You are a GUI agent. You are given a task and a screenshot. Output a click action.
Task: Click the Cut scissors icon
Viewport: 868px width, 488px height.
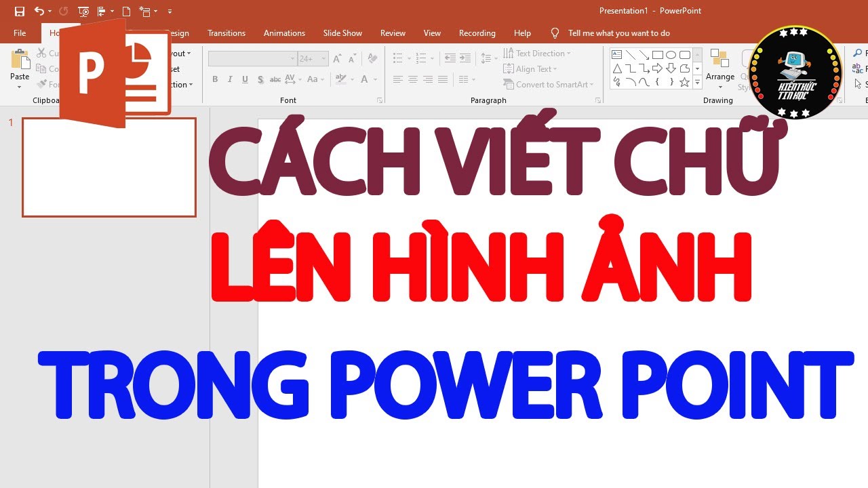tap(42, 54)
